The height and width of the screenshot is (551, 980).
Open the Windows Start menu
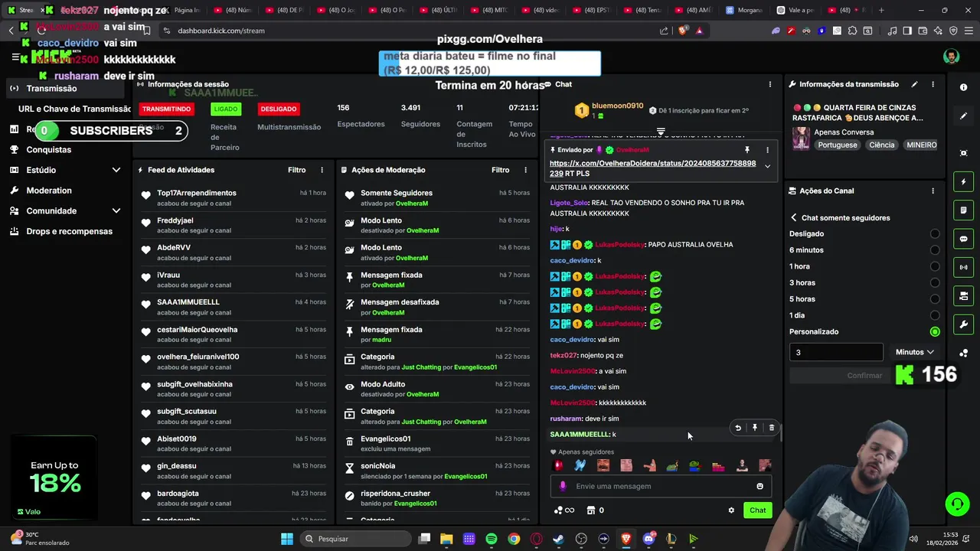pos(286,539)
